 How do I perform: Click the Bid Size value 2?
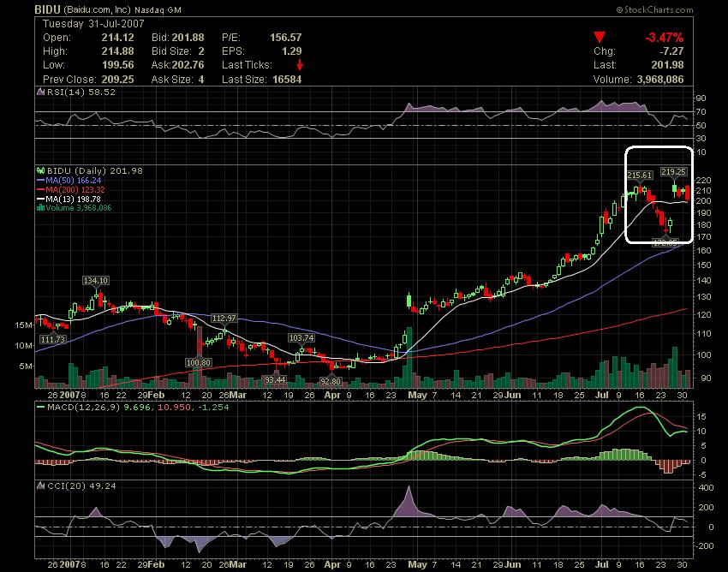point(201,51)
